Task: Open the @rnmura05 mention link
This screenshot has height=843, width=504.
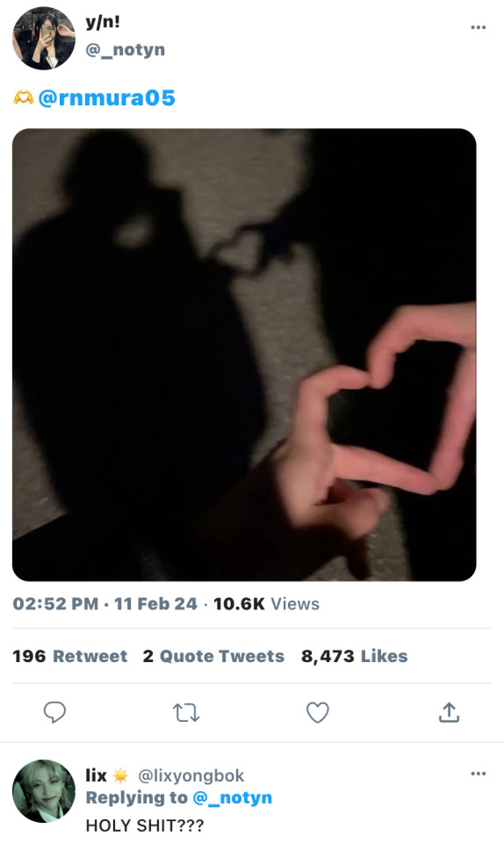Action: point(106,97)
